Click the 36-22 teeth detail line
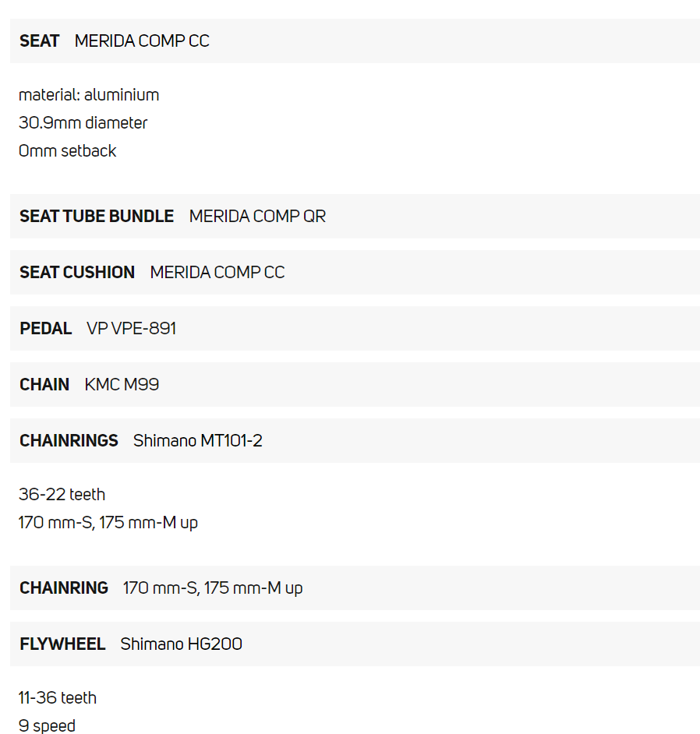Image resolution: width=700 pixels, height=734 pixels. click(62, 495)
